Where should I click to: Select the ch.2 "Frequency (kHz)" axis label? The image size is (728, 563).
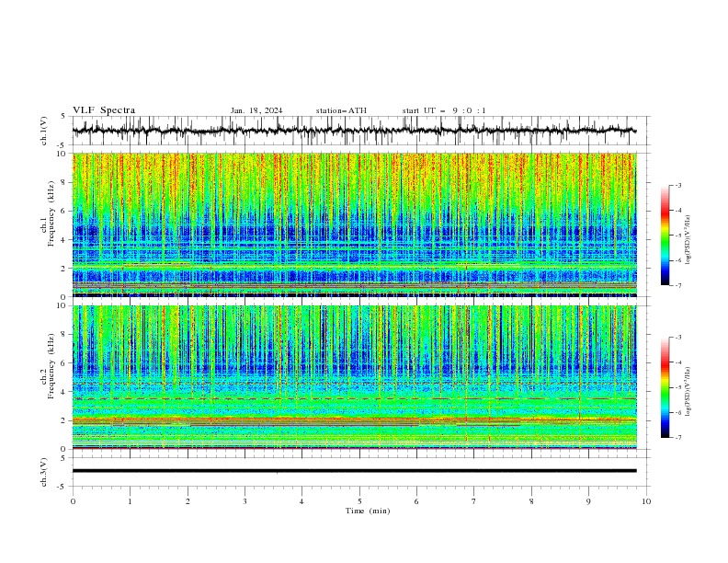[x=51, y=366]
